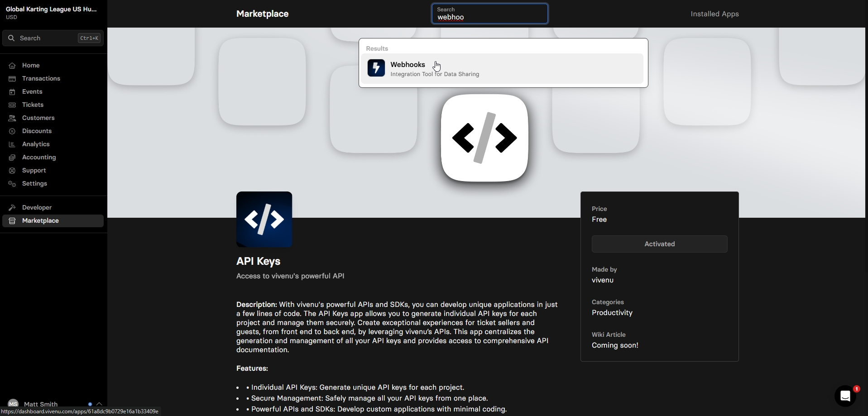
Task: Click the Ctrl+K shortcut badge
Action: 89,38
